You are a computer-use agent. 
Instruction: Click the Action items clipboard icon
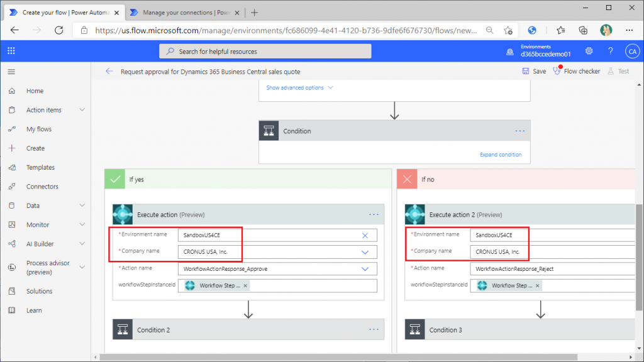coord(12,110)
